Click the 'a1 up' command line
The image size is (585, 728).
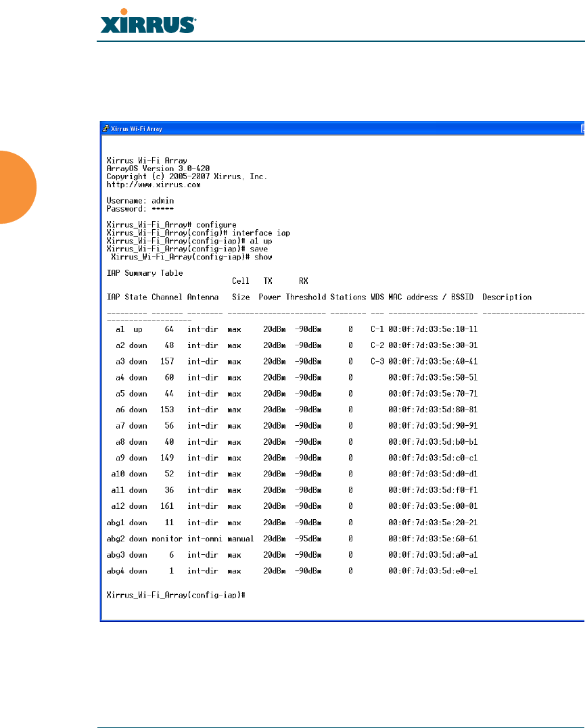pyautogui.click(x=189, y=241)
